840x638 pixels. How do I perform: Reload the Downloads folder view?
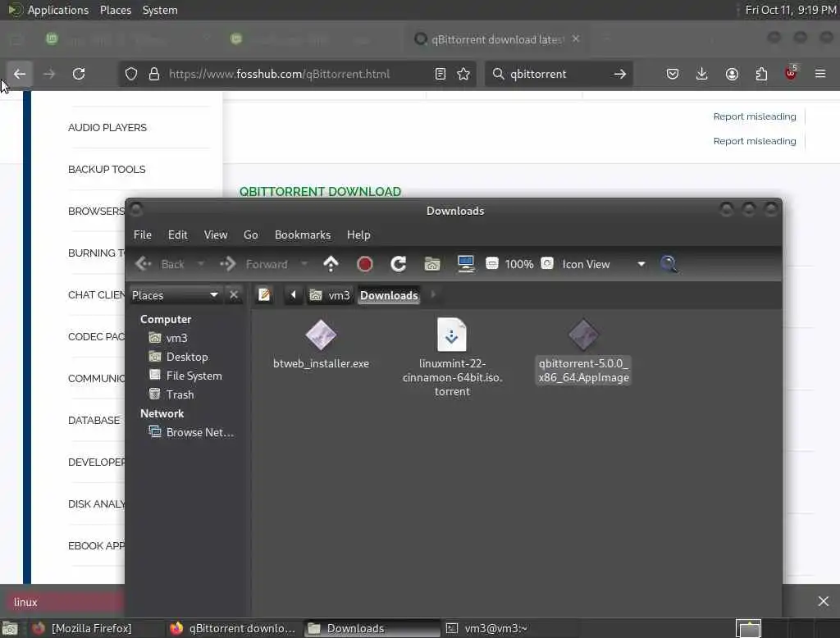398,263
